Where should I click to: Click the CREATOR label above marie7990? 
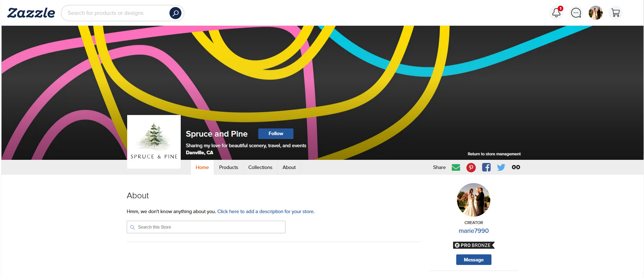pyautogui.click(x=474, y=223)
